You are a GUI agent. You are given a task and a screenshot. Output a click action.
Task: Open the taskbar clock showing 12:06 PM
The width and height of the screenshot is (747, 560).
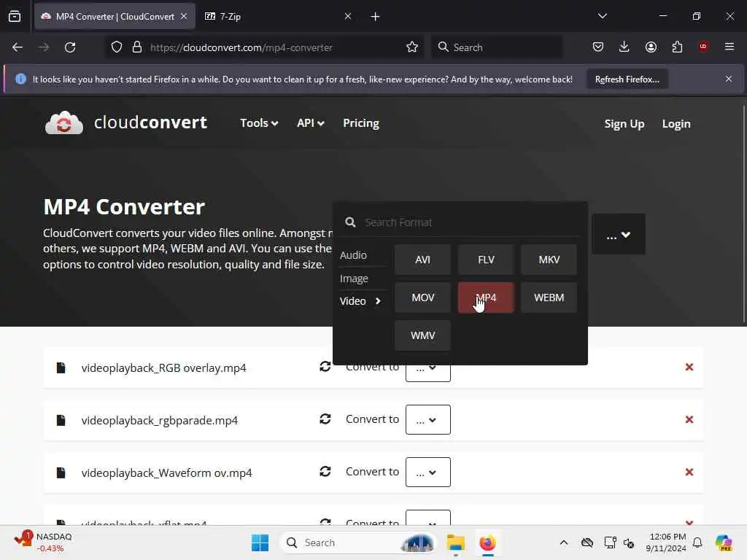666,542
